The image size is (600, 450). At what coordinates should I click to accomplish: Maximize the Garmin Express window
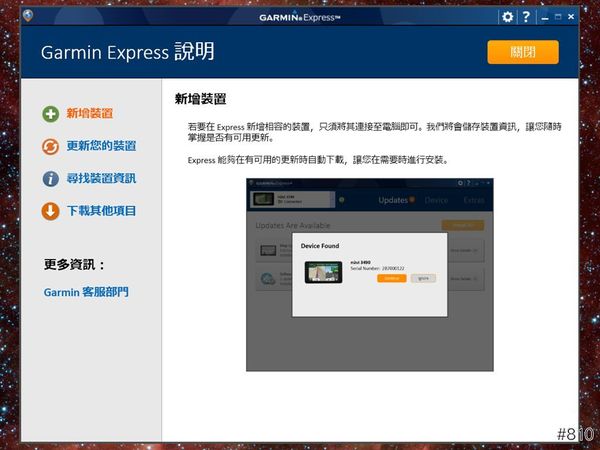(x=558, y=17)
